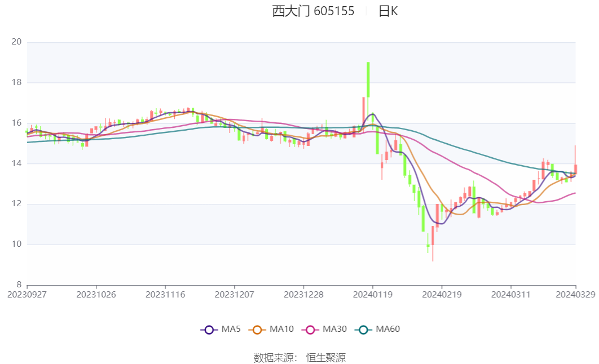The height and width of the screenshot is (364, 599).
Task: Click y-axis value 18
Action: (16, 82)
